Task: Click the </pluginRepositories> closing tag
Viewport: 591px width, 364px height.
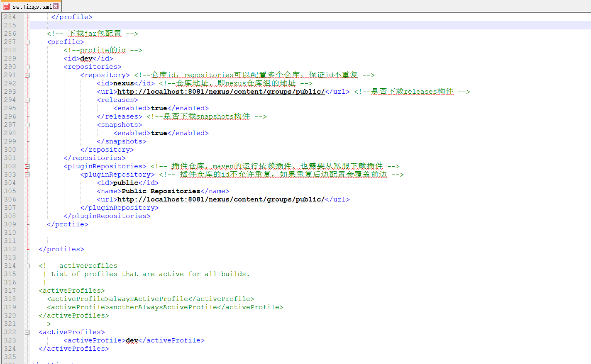Action: pos(107,216)
